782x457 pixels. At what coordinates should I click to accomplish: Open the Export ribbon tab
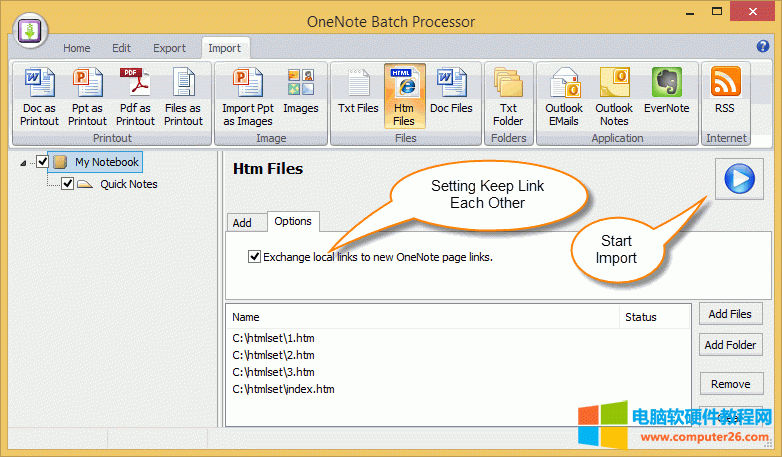[x=169, y=48]
